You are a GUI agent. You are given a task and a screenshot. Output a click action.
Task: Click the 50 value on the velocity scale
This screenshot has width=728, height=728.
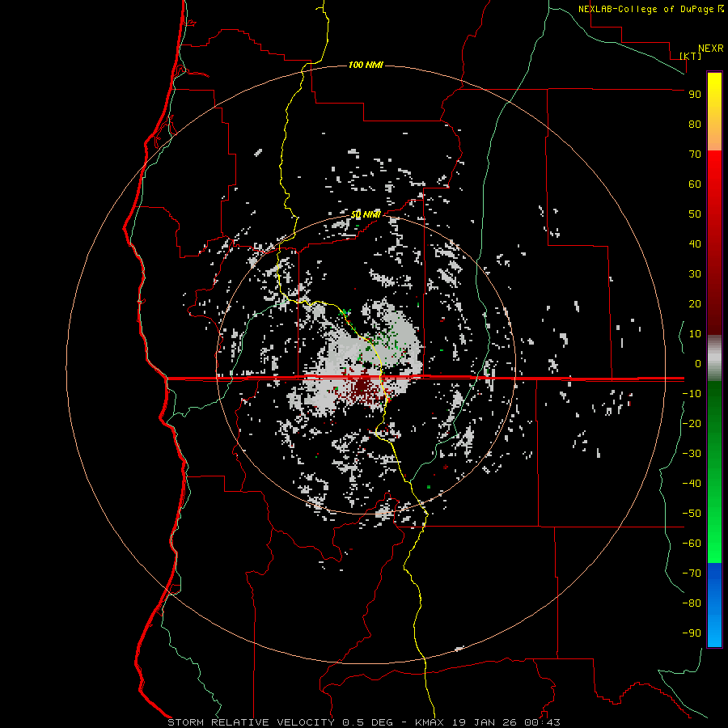pos(695,214)
